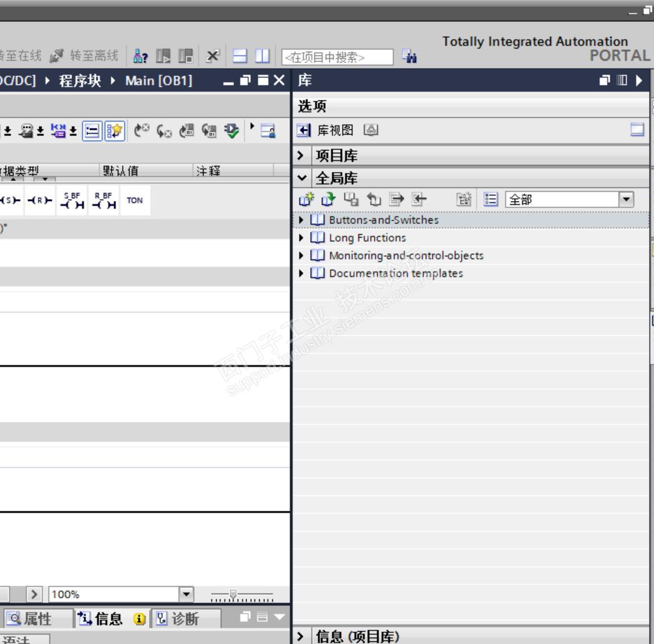Collapse the inspector window with down arrow
654x644 pixels.
[x=280, y=617]
